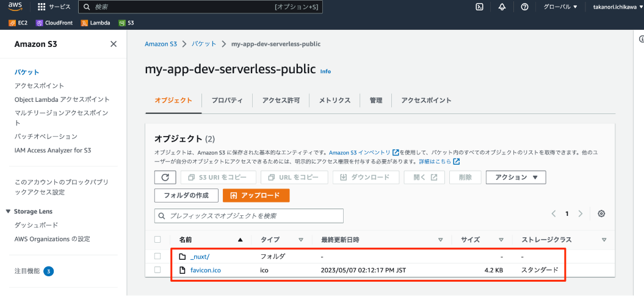Click the AWS logo home icon
644x308 pixels.
click(15, 6)
